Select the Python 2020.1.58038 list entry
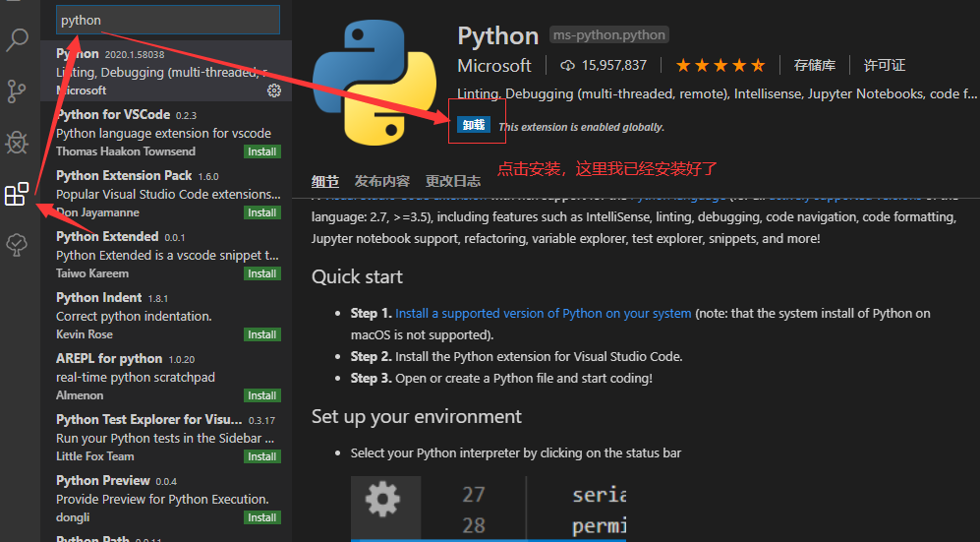The height and width of the screenshot is (542, 980). (165, 71)
